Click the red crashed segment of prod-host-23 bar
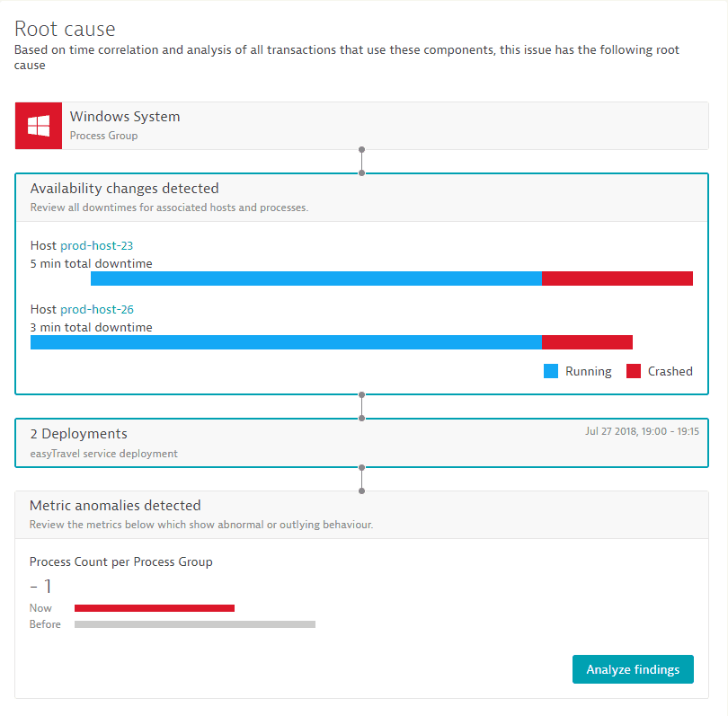728x716 pixels. (617, 278)
